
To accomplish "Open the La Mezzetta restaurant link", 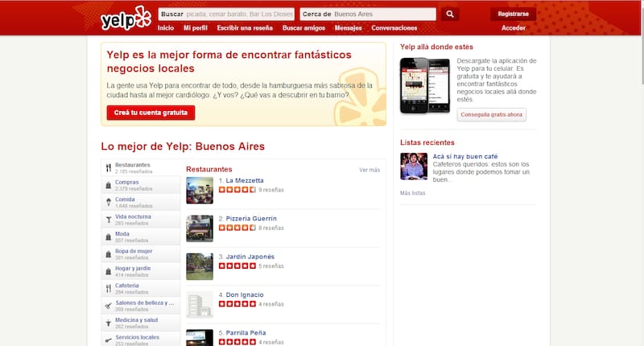I will tap(245, 180).
